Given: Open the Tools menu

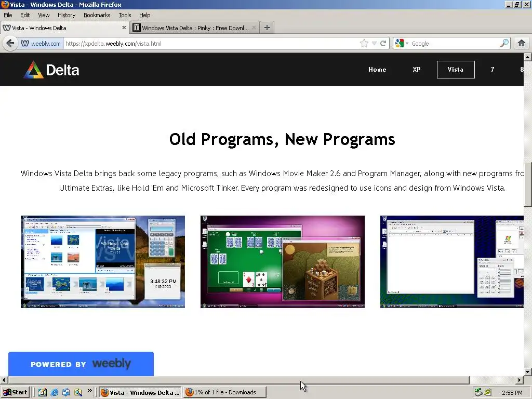Looking at the screenshot, I should point(125,15).
